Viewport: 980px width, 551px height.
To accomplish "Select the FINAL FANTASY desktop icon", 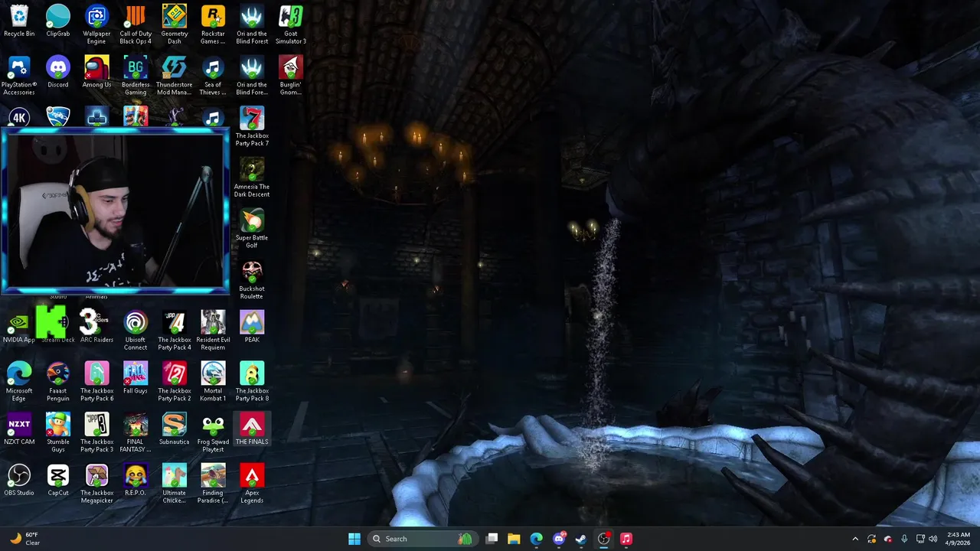I will (136, 433).
